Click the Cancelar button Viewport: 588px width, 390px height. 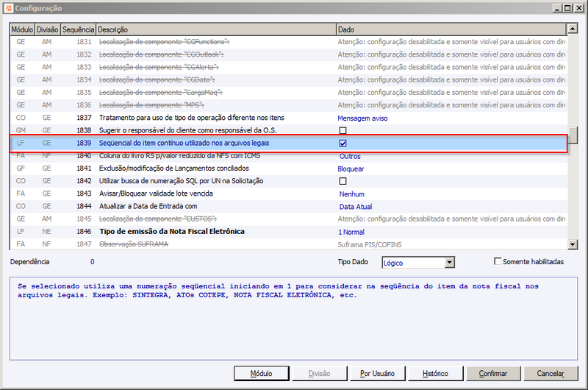tap(551, 374)
